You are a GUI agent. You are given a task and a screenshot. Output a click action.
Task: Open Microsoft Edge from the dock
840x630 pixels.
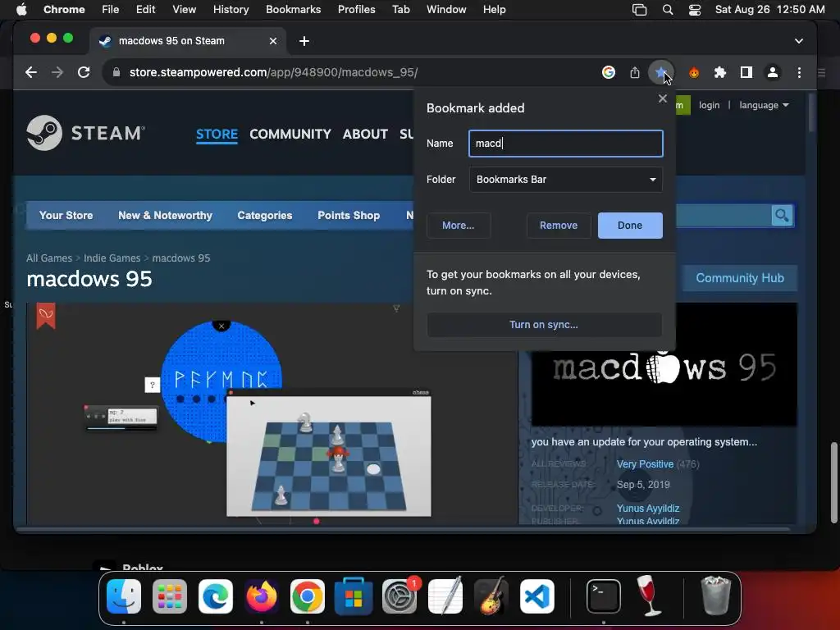pos(216,597)
